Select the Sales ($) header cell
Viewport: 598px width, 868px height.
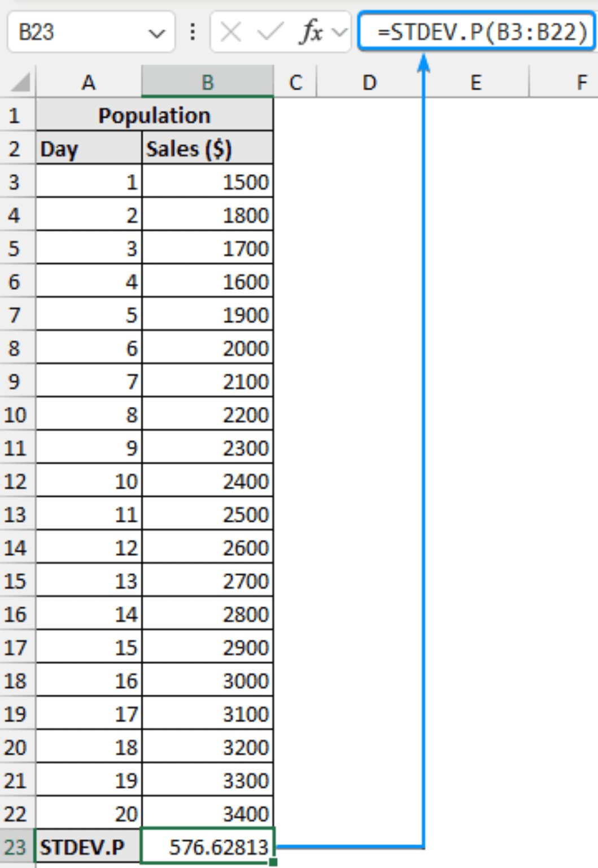pos(208,149)
